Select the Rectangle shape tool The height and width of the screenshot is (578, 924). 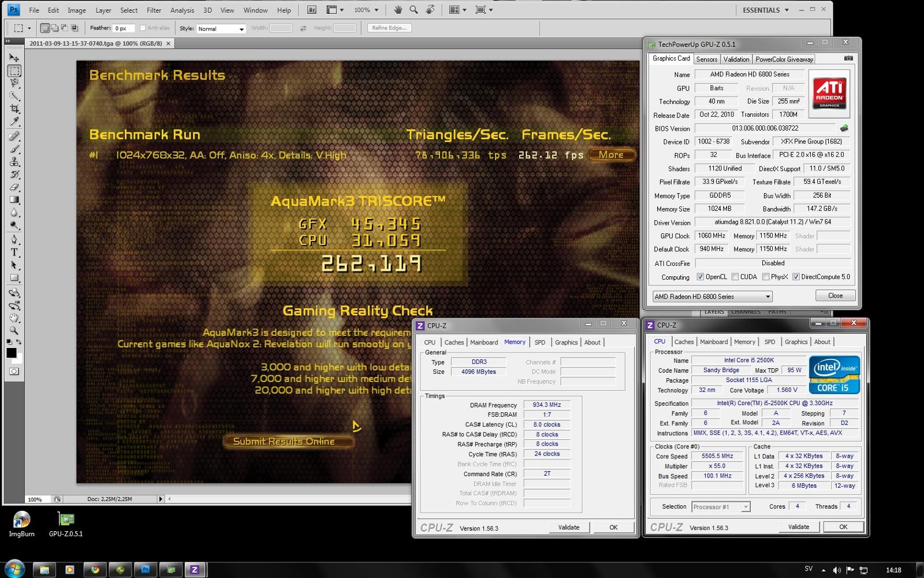(14, 278)
